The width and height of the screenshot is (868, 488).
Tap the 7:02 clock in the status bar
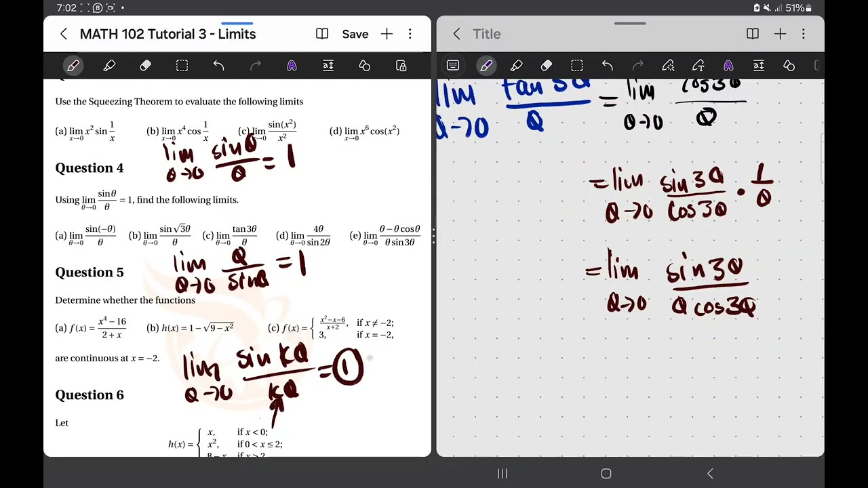coord(66,8)
